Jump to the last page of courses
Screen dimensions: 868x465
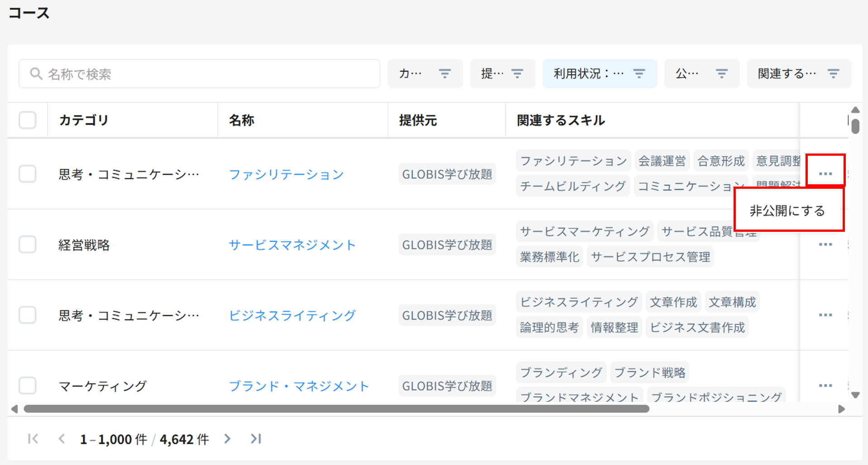(256, 439)
